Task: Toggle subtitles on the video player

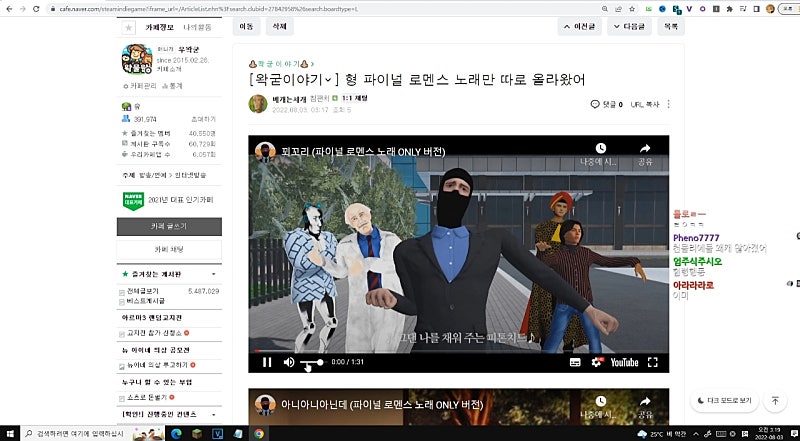Action: coord(575,362)
